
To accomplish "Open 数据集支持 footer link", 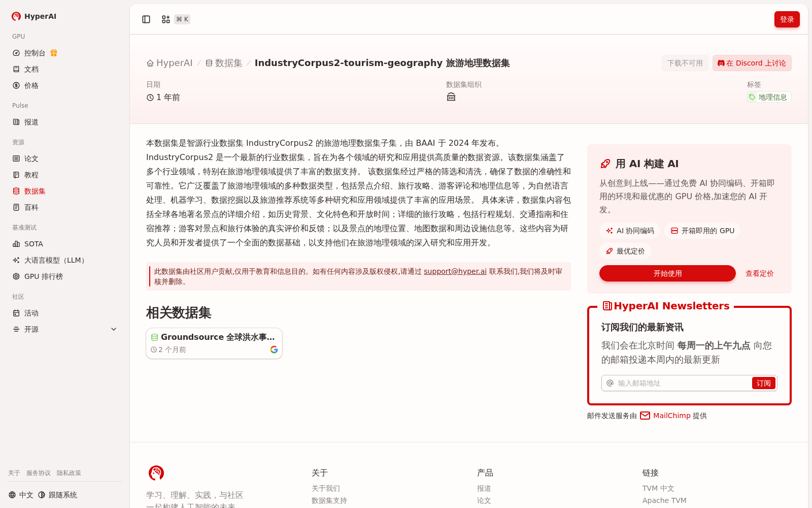I will pyautogui.click(x=329, y=500).
